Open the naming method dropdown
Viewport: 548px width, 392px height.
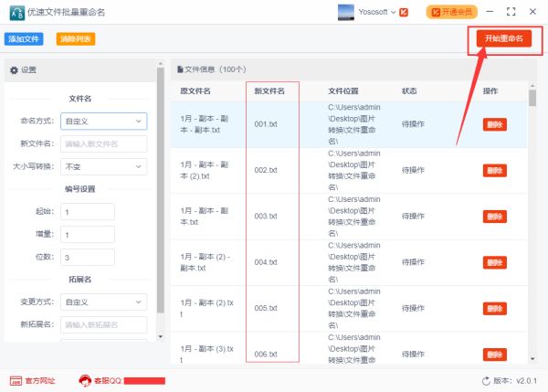pos(103,121)
